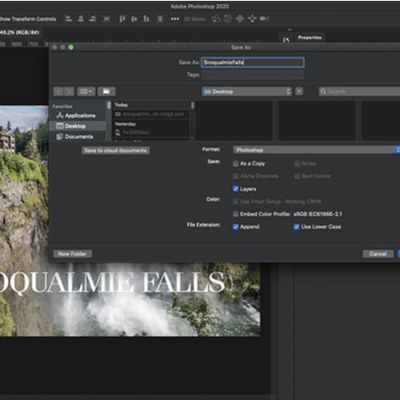Click the Align horizontal centers icon
The height and width of the screenshot is (400, 400).
(x=81, y=19)
